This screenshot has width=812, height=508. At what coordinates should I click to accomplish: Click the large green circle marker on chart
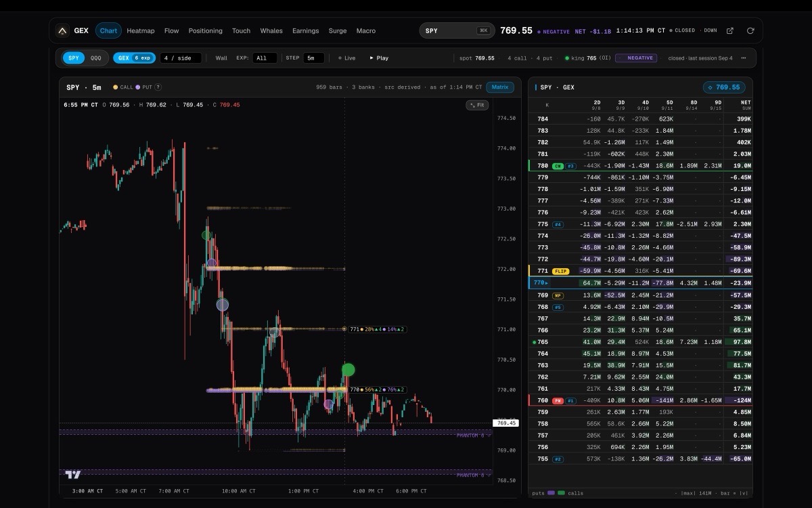[348, 369]
